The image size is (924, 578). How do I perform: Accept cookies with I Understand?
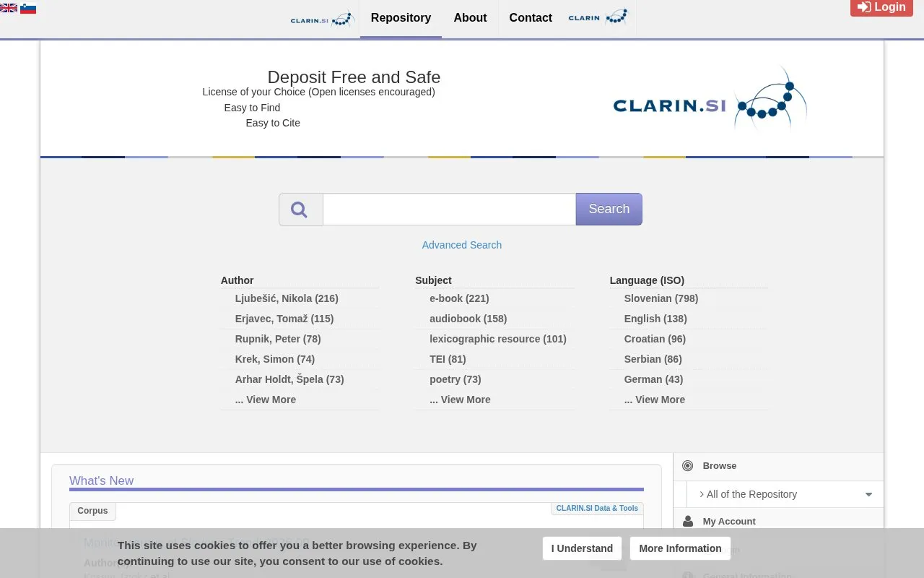(582, 548)
